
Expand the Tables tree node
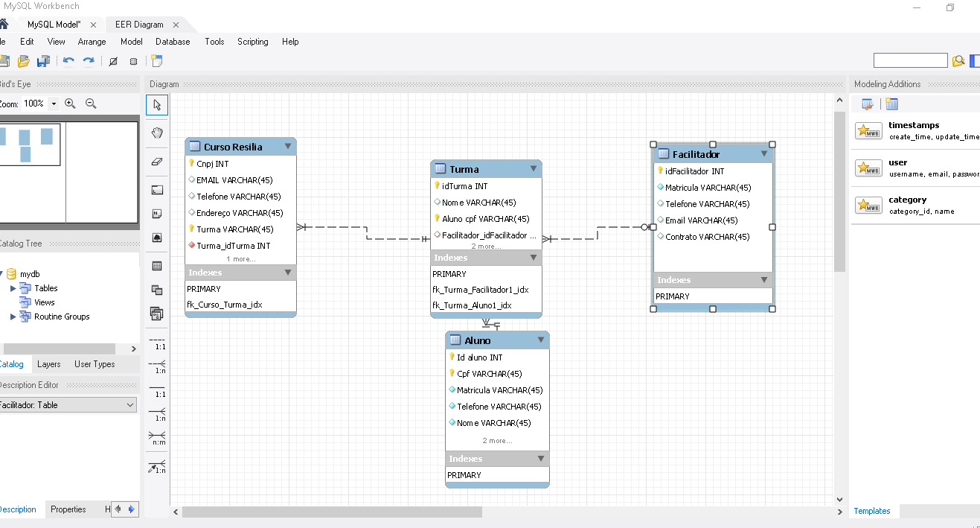coord(13,288)
